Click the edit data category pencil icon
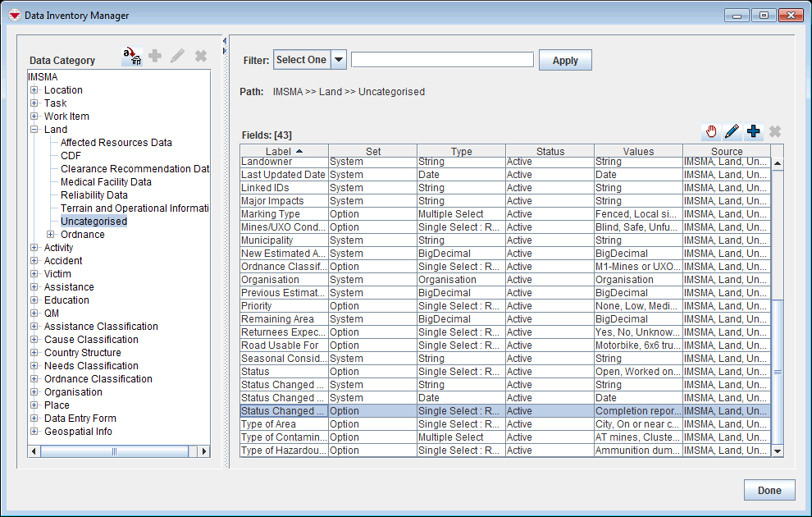Screen dimensions: 812x517 [x=177, y=56]
